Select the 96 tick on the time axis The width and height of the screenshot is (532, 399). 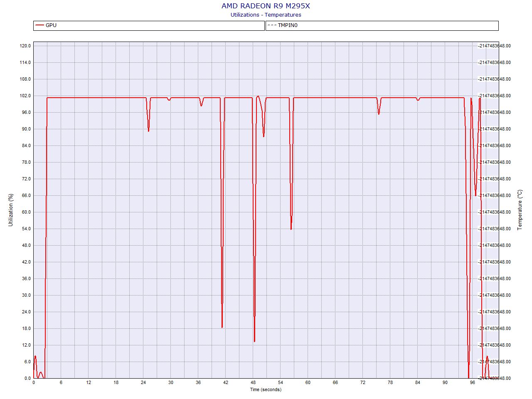473,383
